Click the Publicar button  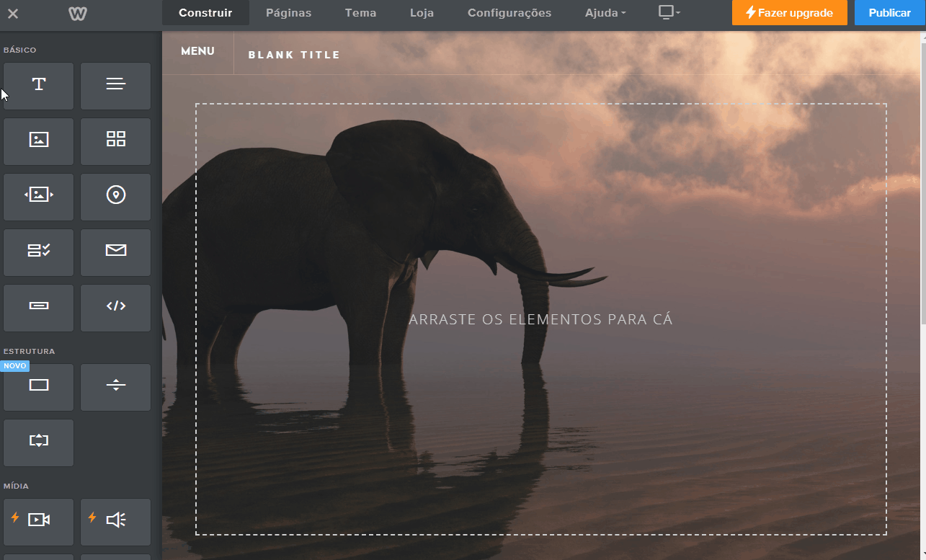coord(889,13)
